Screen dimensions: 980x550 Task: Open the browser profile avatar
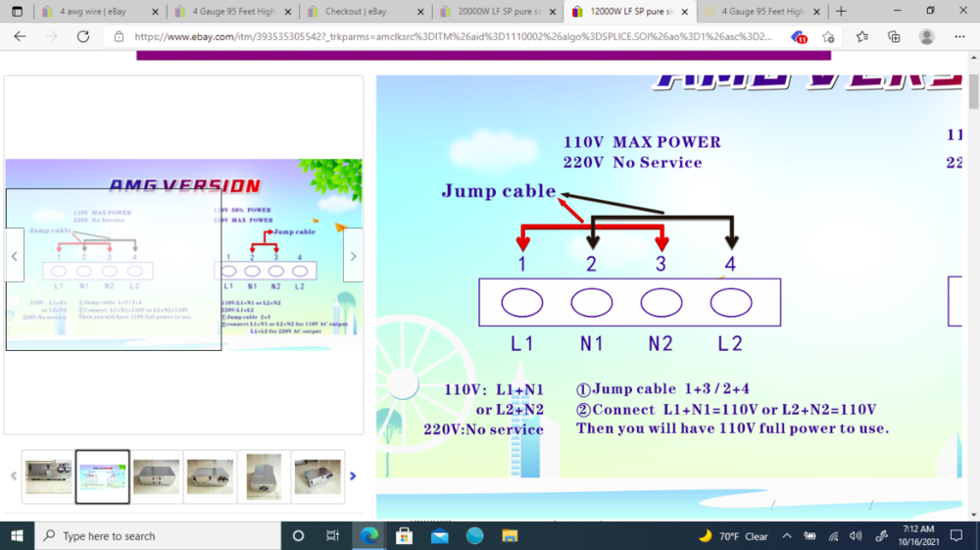[x=927, y=37]
